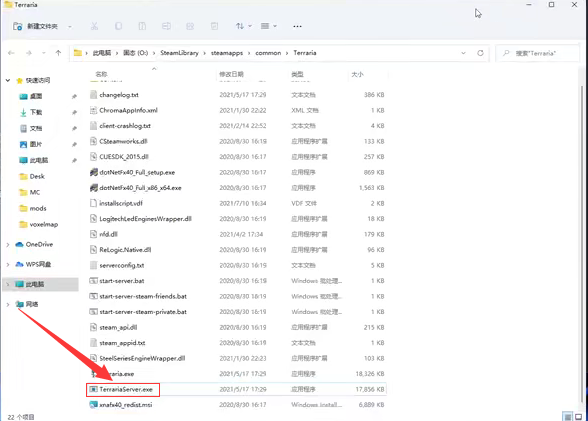Screen dimensions: 588x421
Task: Navigate up one folder level
Action: click(x=58, y=53)
